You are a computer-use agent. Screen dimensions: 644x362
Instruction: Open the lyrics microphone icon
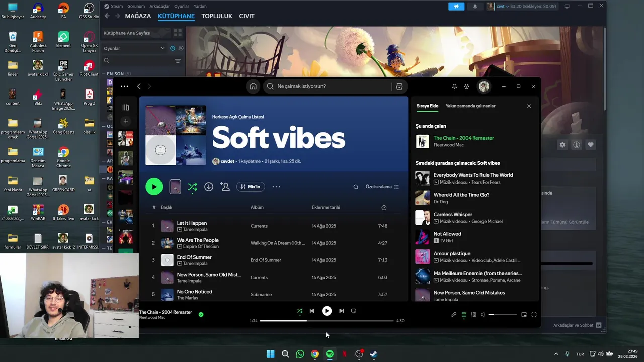pos(454,315)
